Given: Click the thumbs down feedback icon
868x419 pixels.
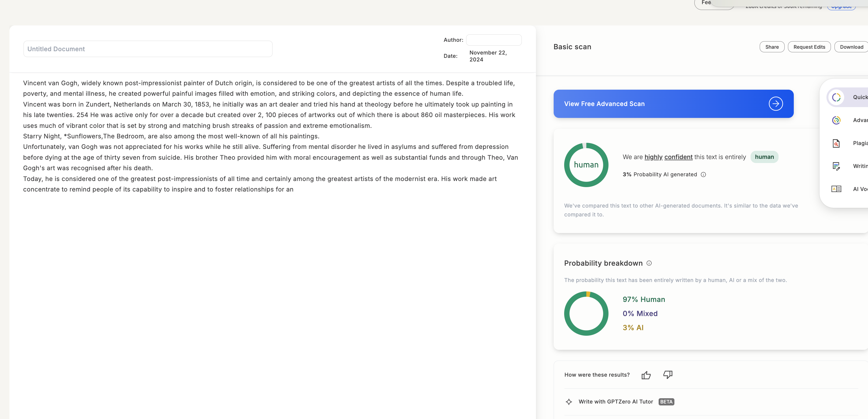Looking at the screenshot, I should point(667,374).
